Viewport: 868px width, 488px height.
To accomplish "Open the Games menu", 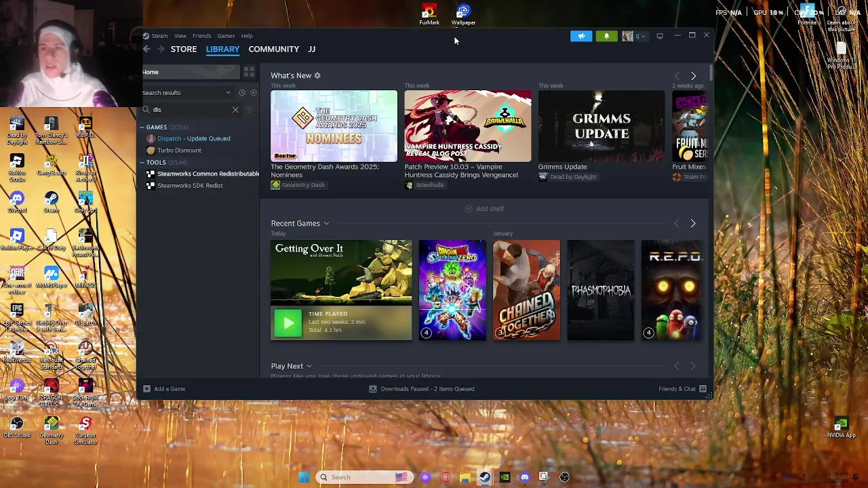I will point(226,36).
